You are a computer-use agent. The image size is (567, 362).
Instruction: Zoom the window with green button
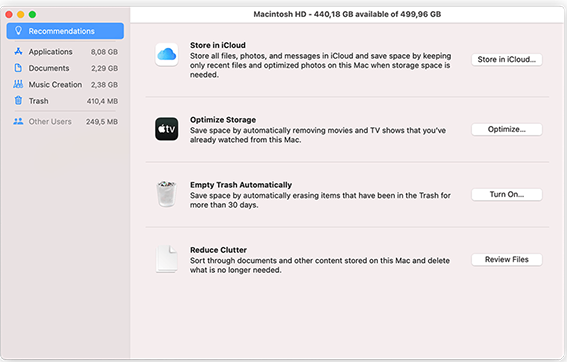click(32, 14)
